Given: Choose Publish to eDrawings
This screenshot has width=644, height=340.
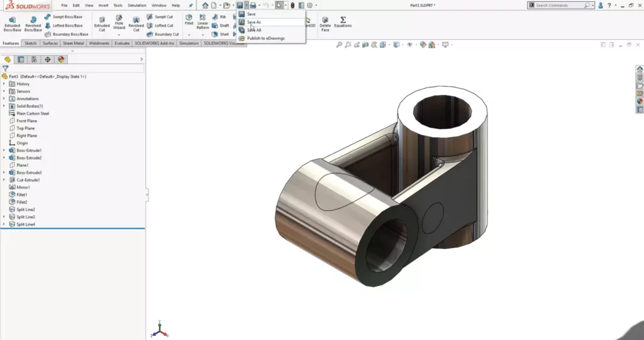Looking at the screenshot, I should (x=271, y=38).
